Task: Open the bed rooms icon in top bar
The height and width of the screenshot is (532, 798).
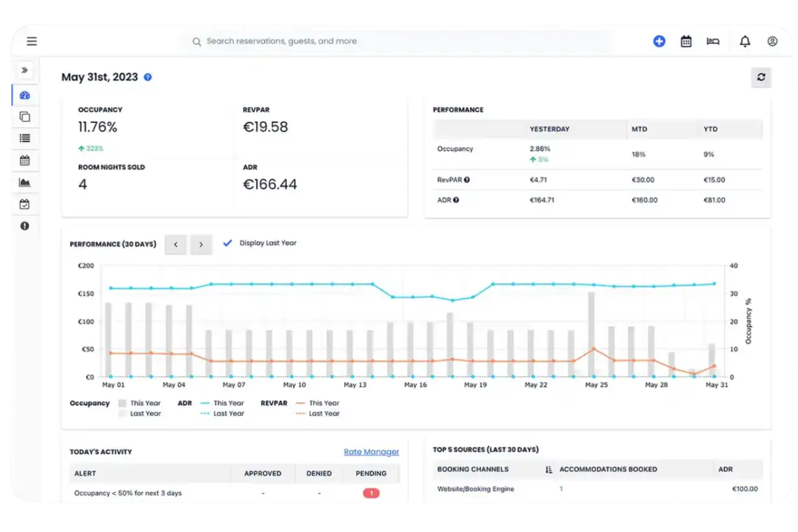Action: (x=713, y=41)
